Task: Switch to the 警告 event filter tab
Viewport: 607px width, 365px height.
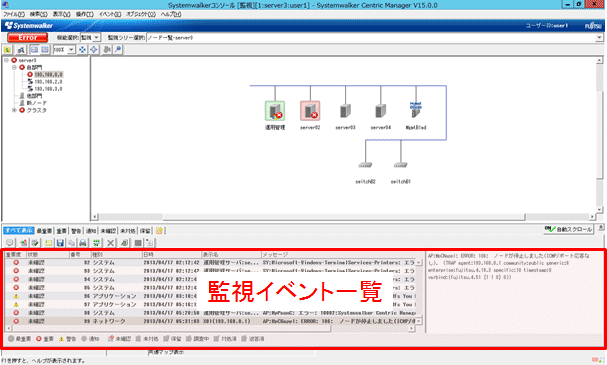Action: click(x=76, y=231)
